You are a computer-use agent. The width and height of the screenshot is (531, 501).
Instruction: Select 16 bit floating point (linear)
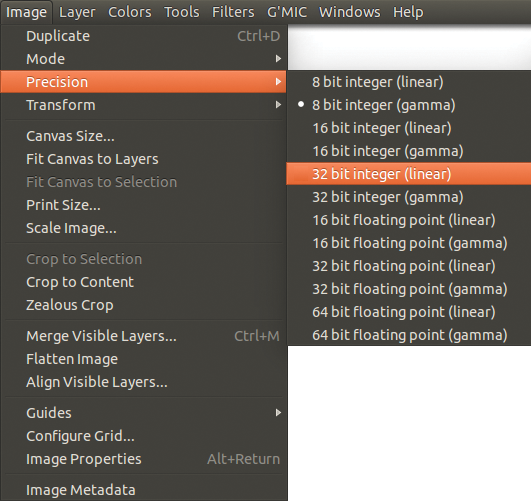(409, 220)
